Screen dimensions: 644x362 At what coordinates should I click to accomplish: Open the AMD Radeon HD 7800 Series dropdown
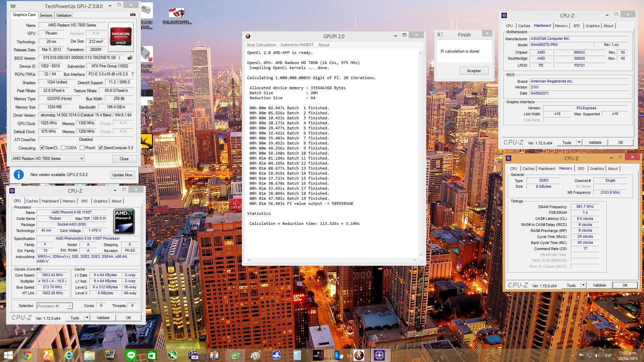(48, 159)
